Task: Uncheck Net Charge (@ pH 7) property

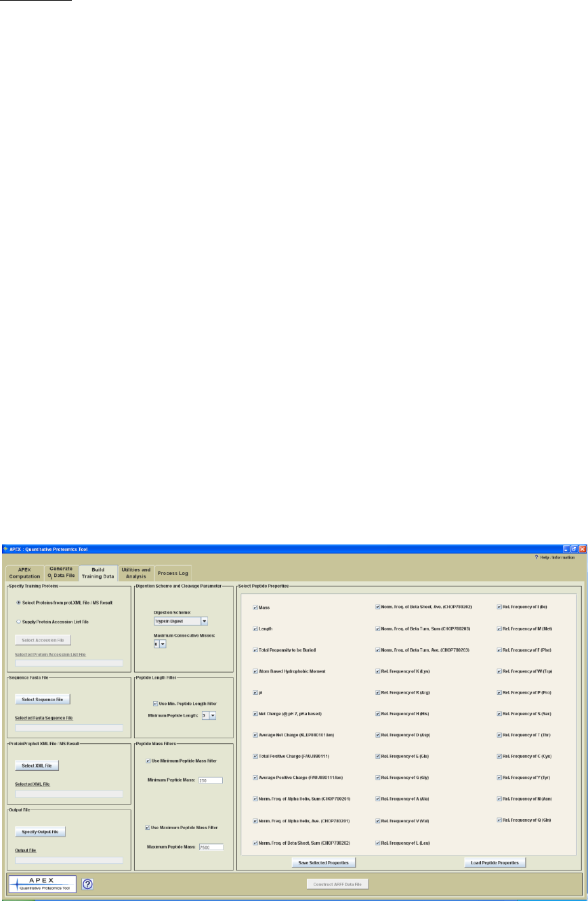Action: (255, 713)
